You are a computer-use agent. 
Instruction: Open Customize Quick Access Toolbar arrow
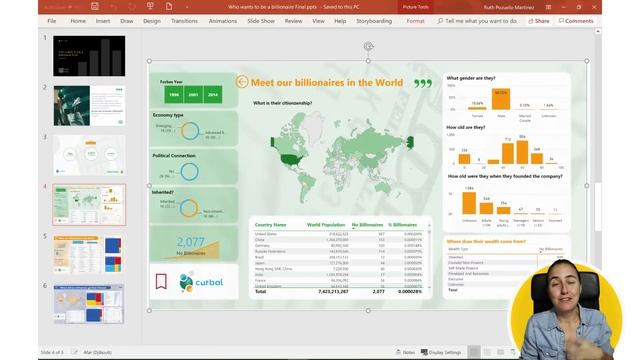187,7
